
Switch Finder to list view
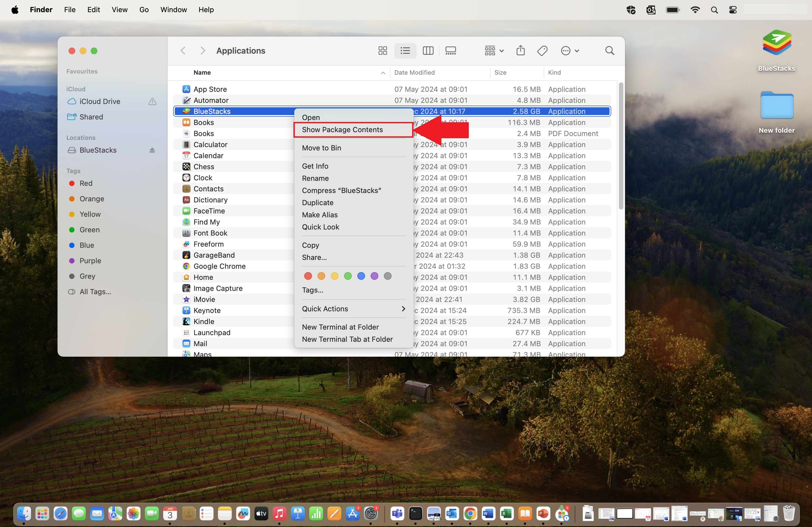click(405, 51)
